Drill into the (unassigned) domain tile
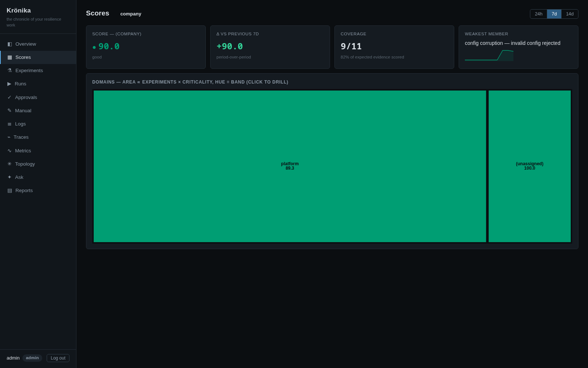The width and height of the screenshot is (588, 368). click(x=530, y=166)
